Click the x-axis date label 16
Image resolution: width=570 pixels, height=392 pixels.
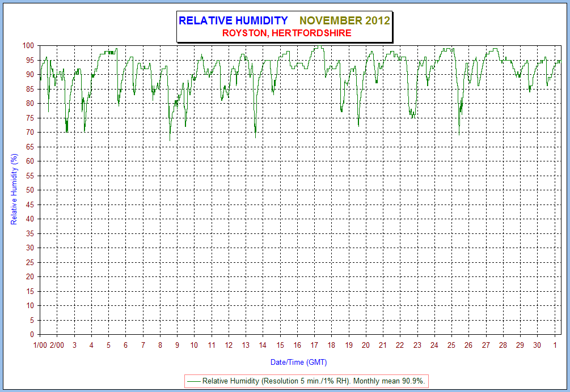[x=297, y=345]
